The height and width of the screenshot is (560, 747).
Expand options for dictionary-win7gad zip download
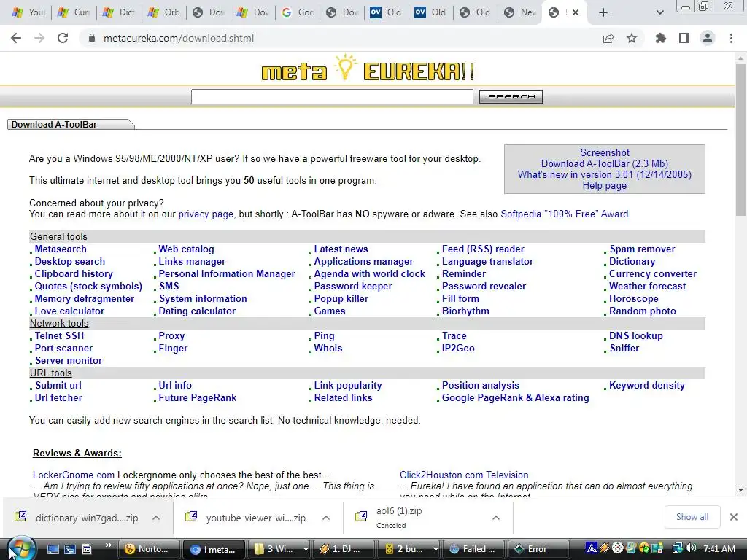click(156, 518)
